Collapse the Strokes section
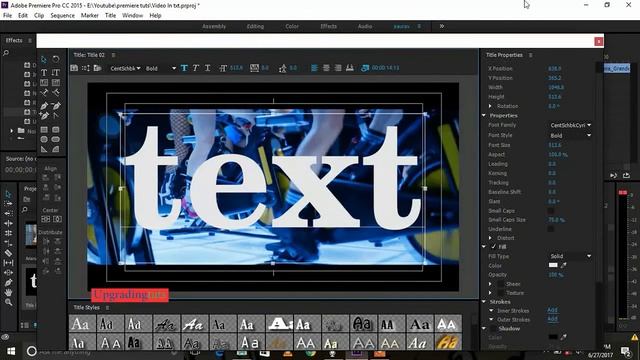This screenshot has width=640, height=360. 484,302
